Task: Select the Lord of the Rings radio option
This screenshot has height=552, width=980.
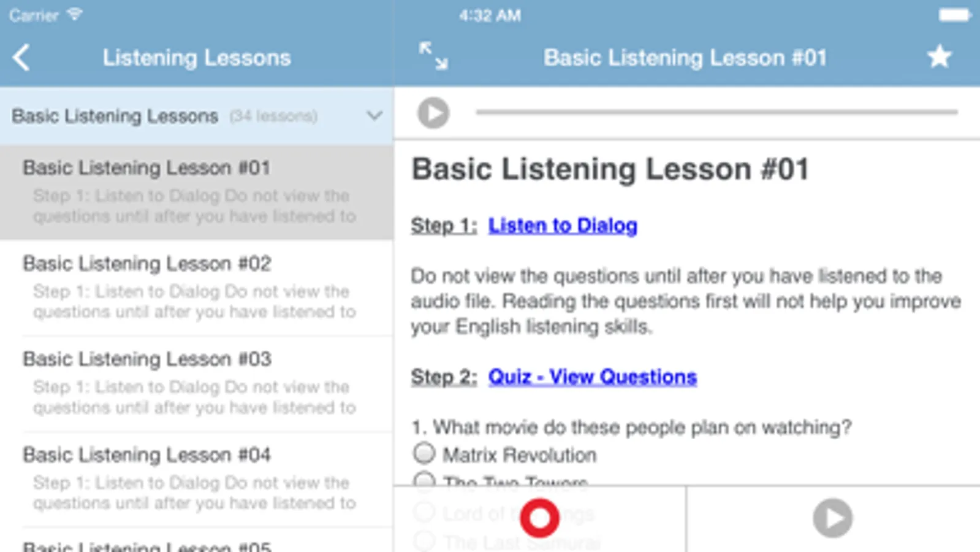Action: 424,512
